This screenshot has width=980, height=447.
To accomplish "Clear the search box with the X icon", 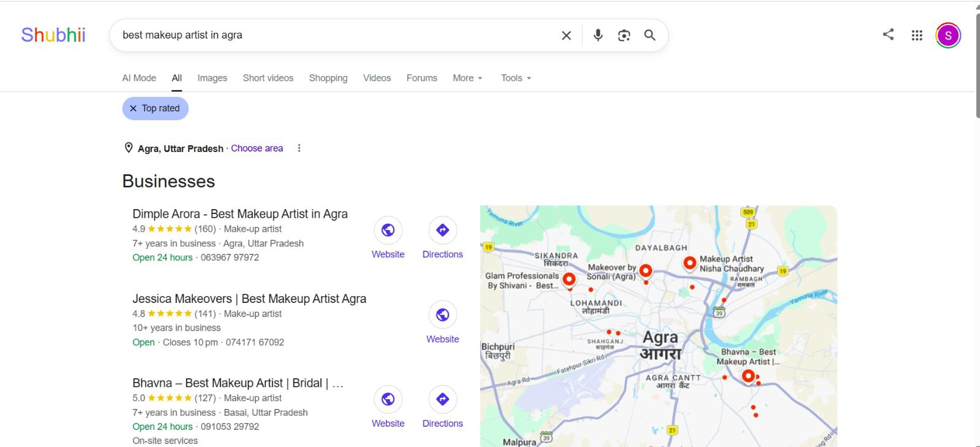I will [567, 36].
